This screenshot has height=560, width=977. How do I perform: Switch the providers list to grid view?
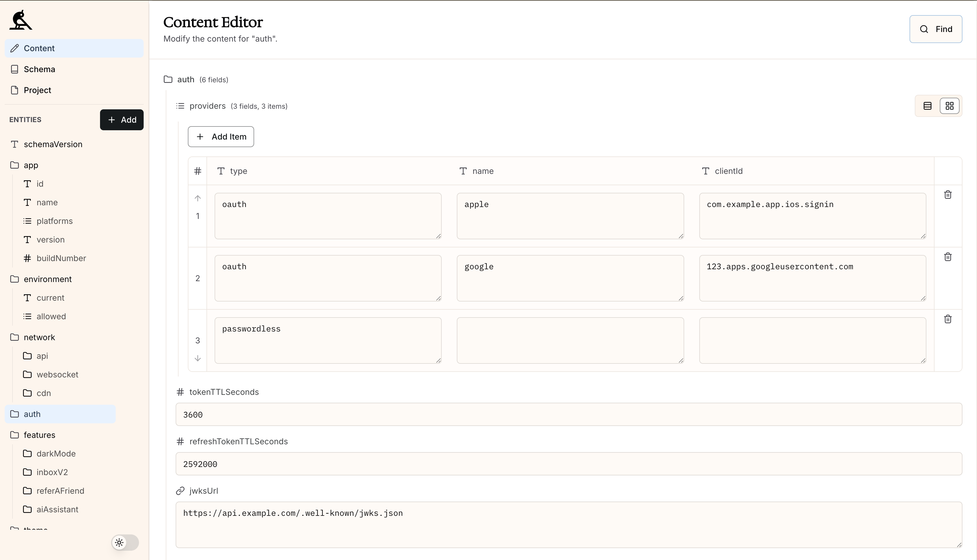pos(950,105)
